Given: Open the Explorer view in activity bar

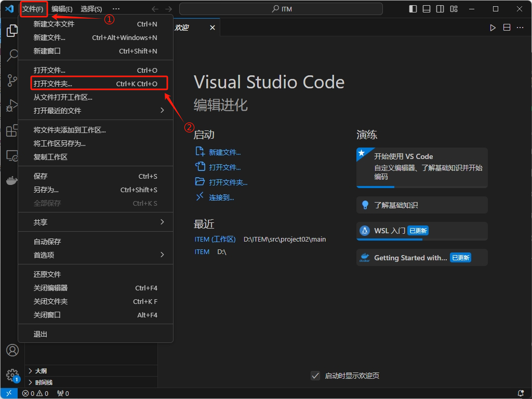Looking at the screenshot, I should coord(12,31).
